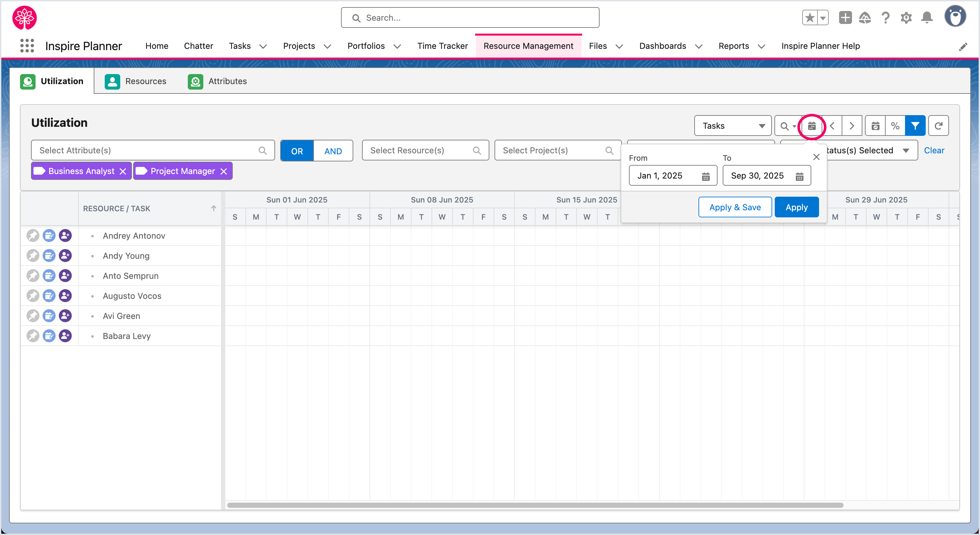Viewport: 980px width, 535px height.
Task: Switch to the Attributes tab
Action: tap(217, 82)
